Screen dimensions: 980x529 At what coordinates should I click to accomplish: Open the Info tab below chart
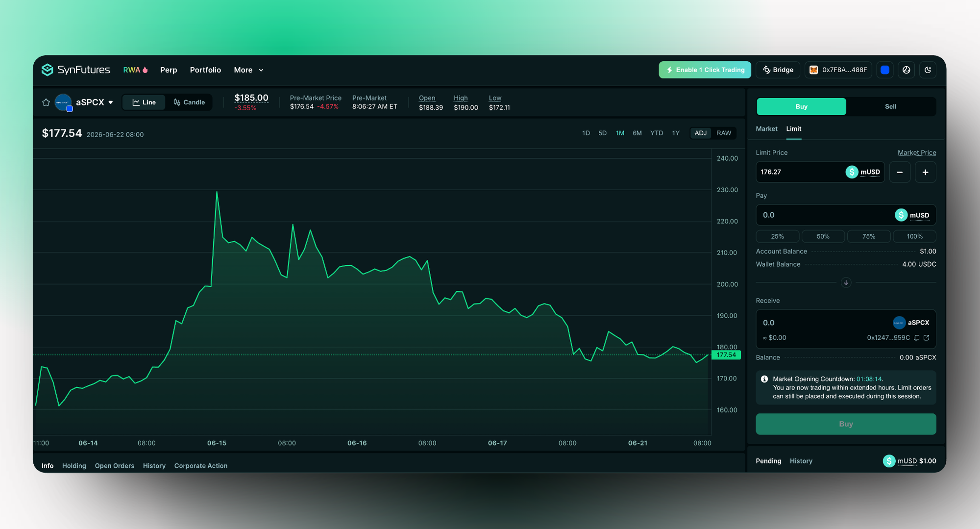click(x=48, y=466)
